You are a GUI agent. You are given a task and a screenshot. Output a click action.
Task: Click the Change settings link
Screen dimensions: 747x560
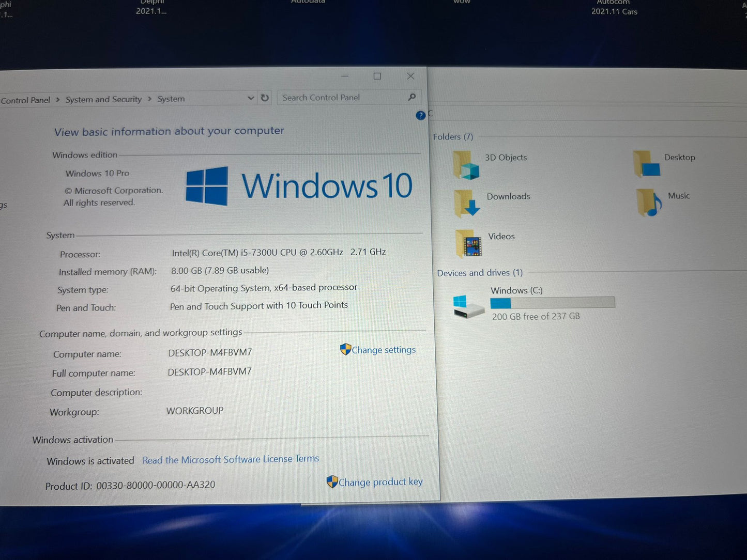(383, 350)
